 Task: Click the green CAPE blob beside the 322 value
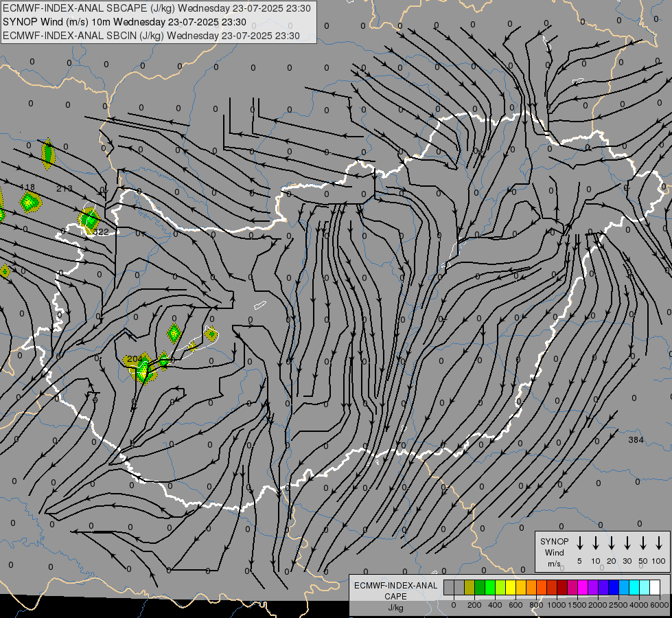[89, 220]
